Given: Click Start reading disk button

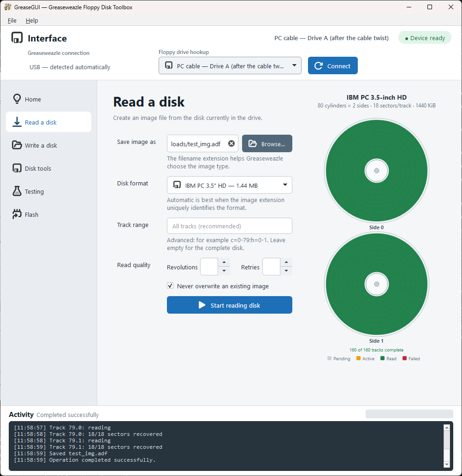Looking at the screenshot, I should click(230, 305).
